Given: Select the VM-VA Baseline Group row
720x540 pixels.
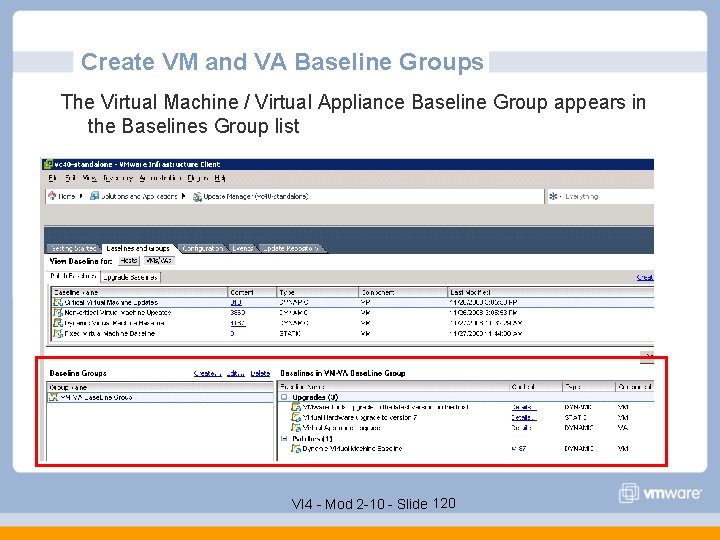Looking at the screenshot, I should 160,397.
